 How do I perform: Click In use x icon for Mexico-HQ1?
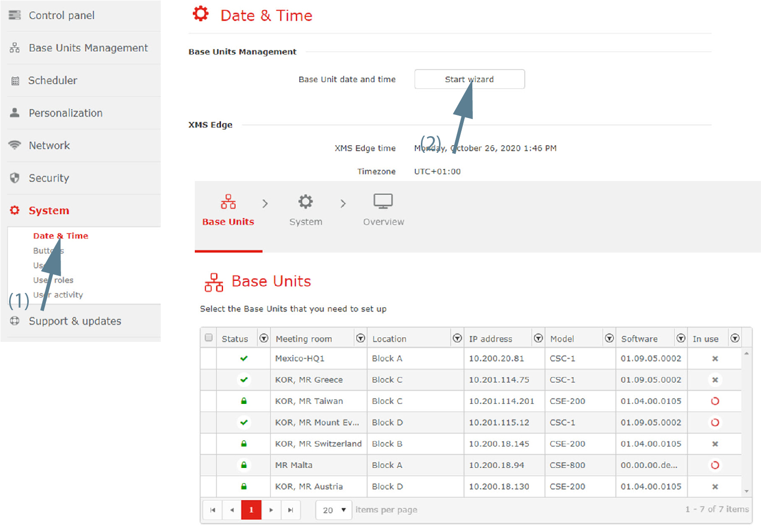click(715, 359)
